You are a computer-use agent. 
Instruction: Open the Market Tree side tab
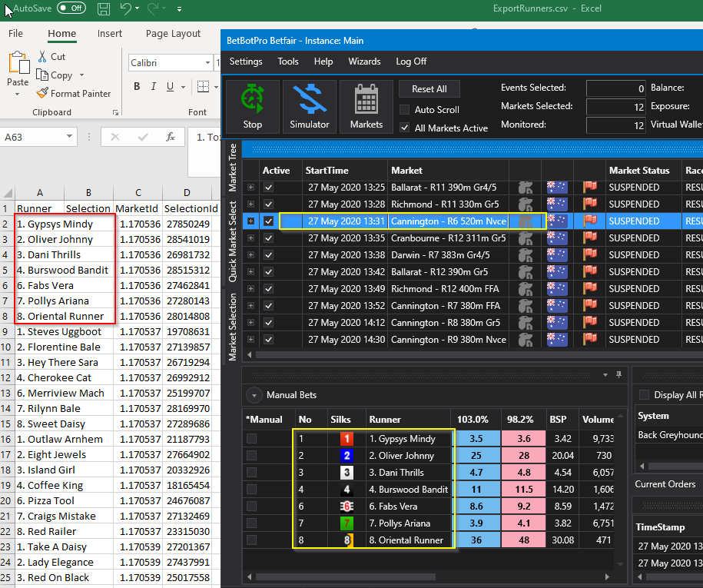[x=232, y=168]
